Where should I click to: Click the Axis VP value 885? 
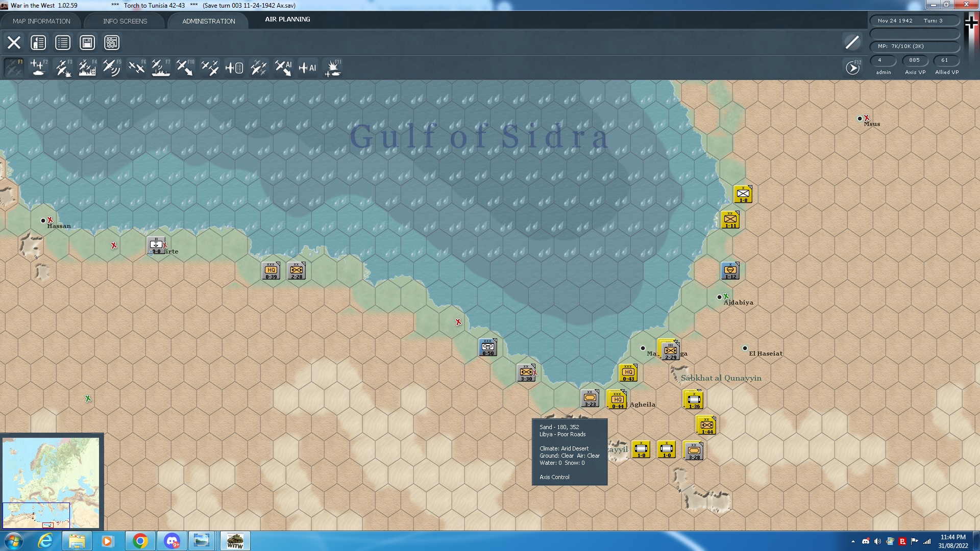click(915, 60)
